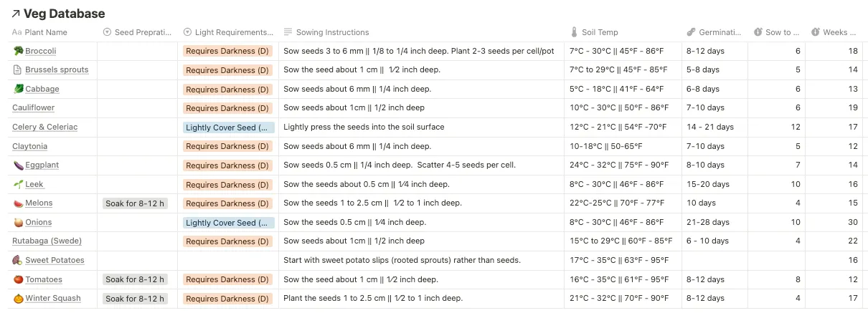Screen dimensions: 868x313
Task: Open the Germination column header menu
Action: (x=714, y=32)
